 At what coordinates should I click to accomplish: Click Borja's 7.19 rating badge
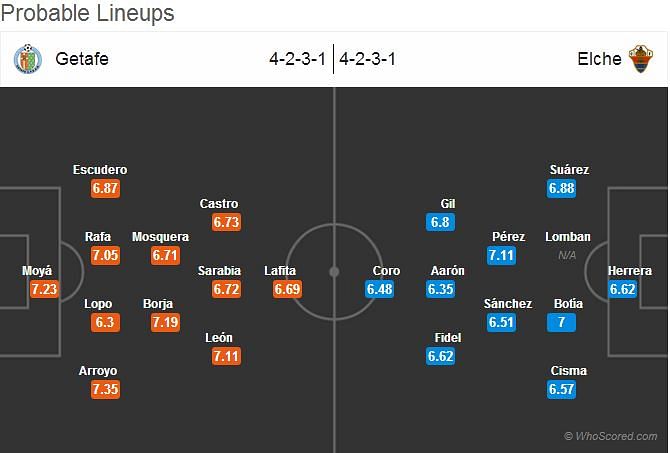(165, 322)
